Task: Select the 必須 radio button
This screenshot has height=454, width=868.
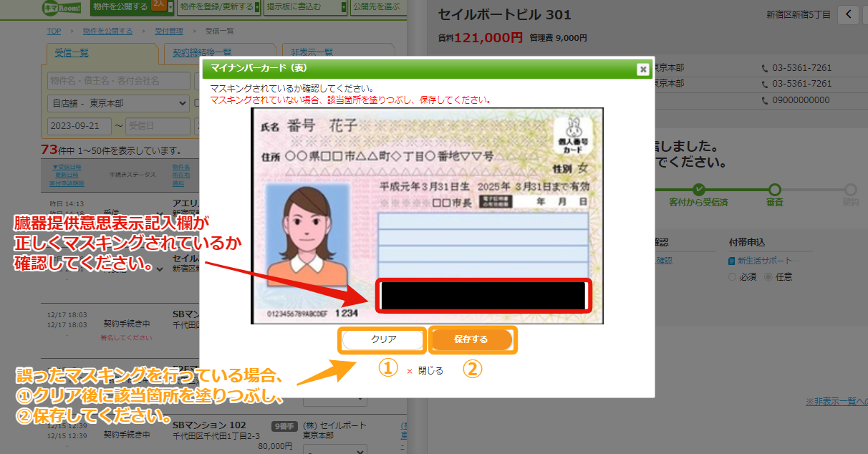Action: coord(732,276)
